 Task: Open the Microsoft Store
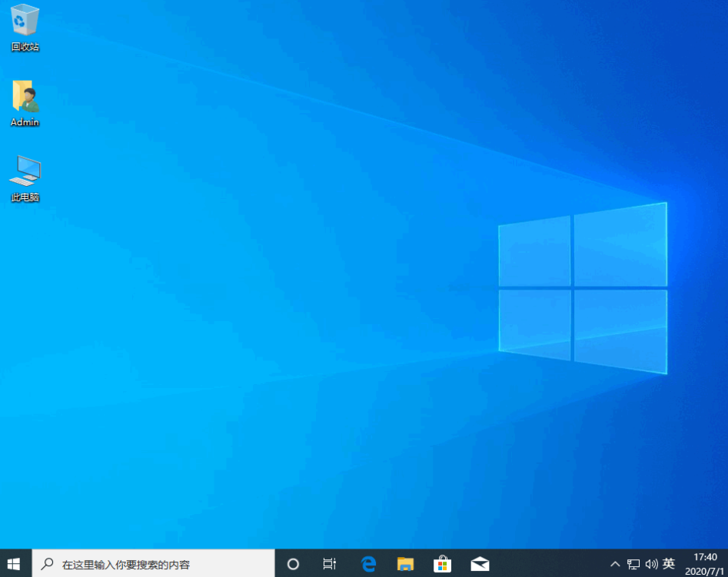[x=443, y=562]
